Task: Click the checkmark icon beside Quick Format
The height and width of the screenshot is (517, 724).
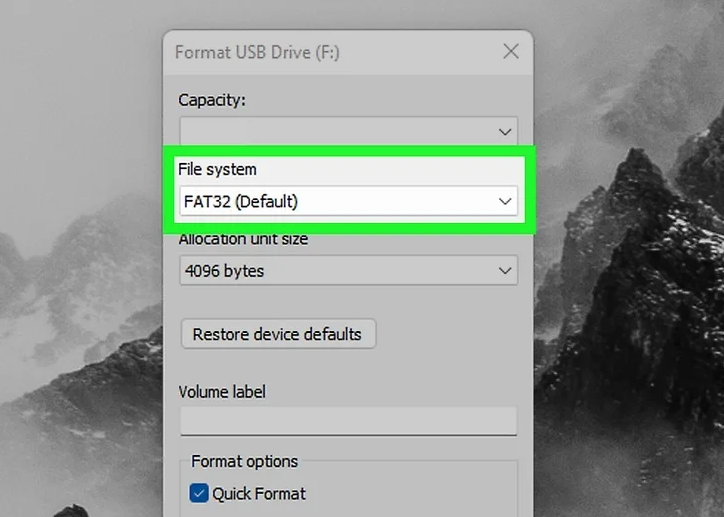Action: (199, 493)
